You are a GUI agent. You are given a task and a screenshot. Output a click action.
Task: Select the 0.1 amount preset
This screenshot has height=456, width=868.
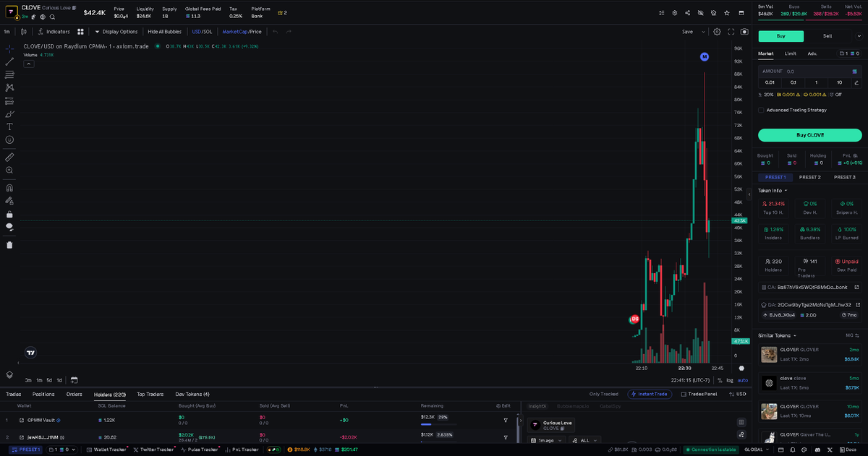coord(793,82)
